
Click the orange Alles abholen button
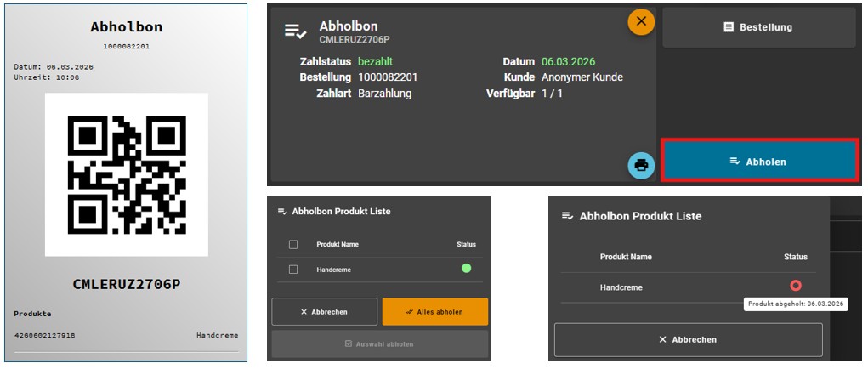[435, 312]
